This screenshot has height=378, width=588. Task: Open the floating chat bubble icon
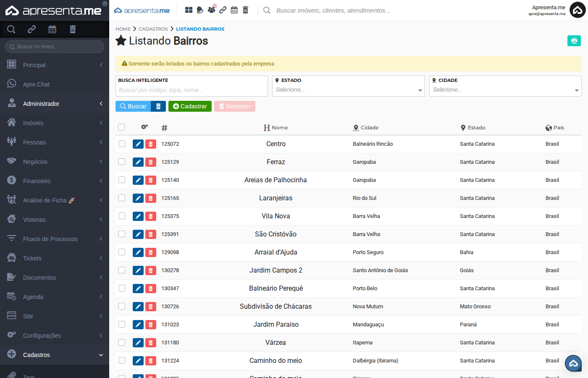click(x=573, y=363)
